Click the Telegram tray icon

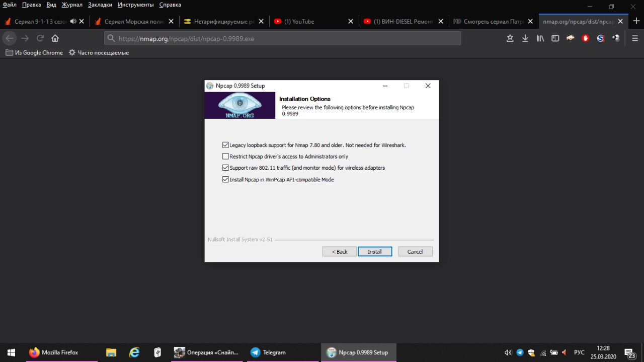point(520,352)
